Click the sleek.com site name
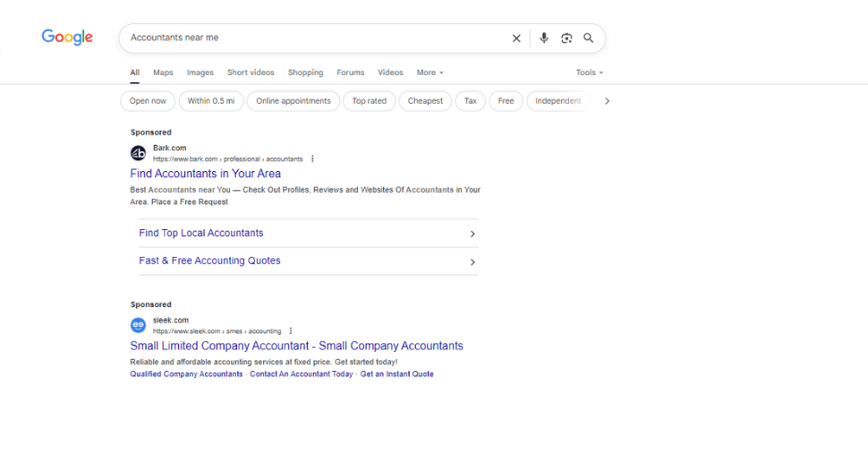 point(171,320)
